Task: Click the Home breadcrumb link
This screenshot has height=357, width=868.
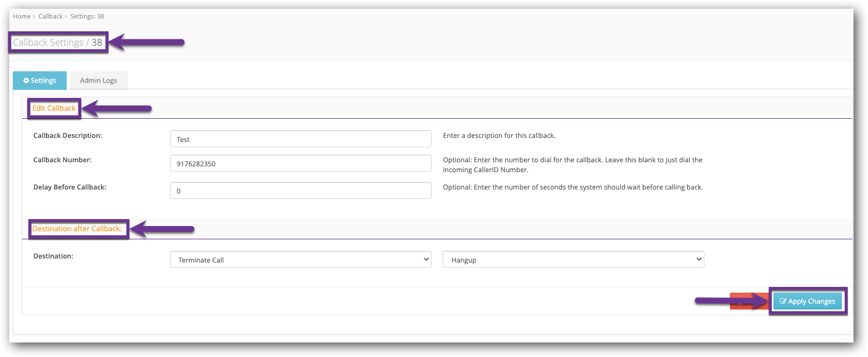Action: pyautogui.click(x=21, y=16)
